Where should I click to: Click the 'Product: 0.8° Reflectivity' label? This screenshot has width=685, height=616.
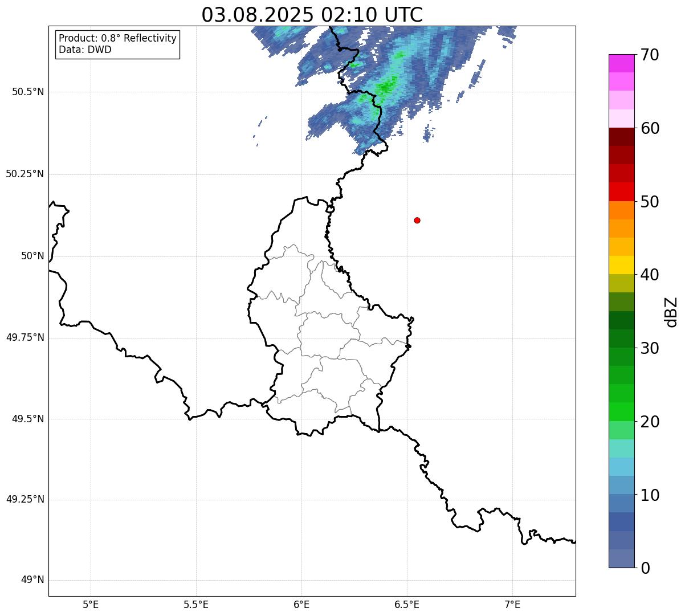click(118, 38)
